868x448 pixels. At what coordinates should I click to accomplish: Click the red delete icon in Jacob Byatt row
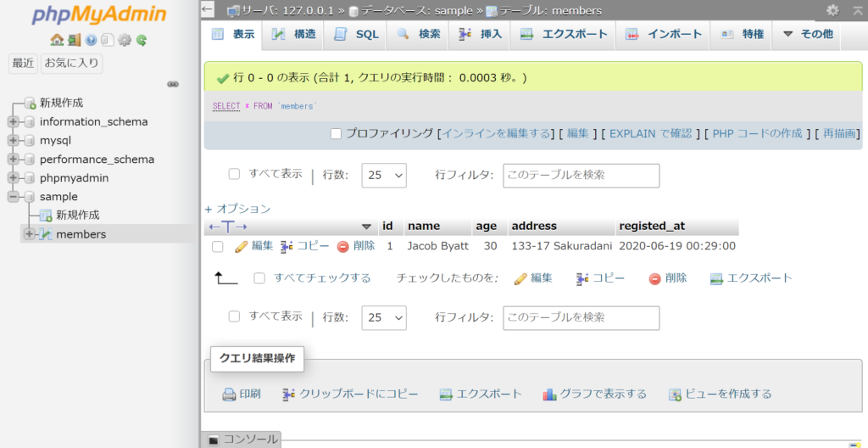tap(343, 246)
